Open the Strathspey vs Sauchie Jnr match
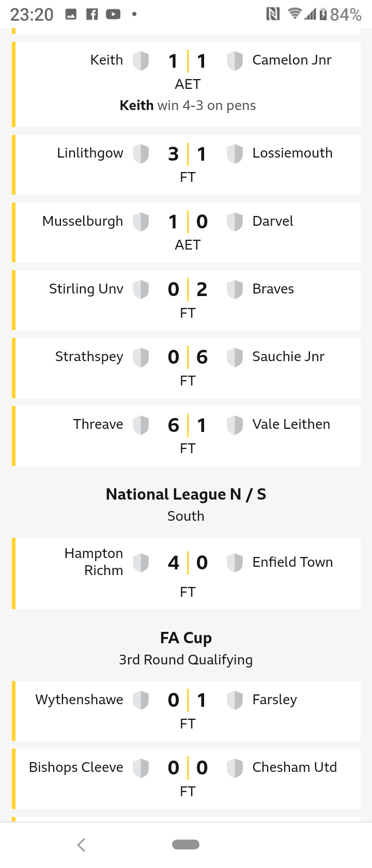 [186, 368]
